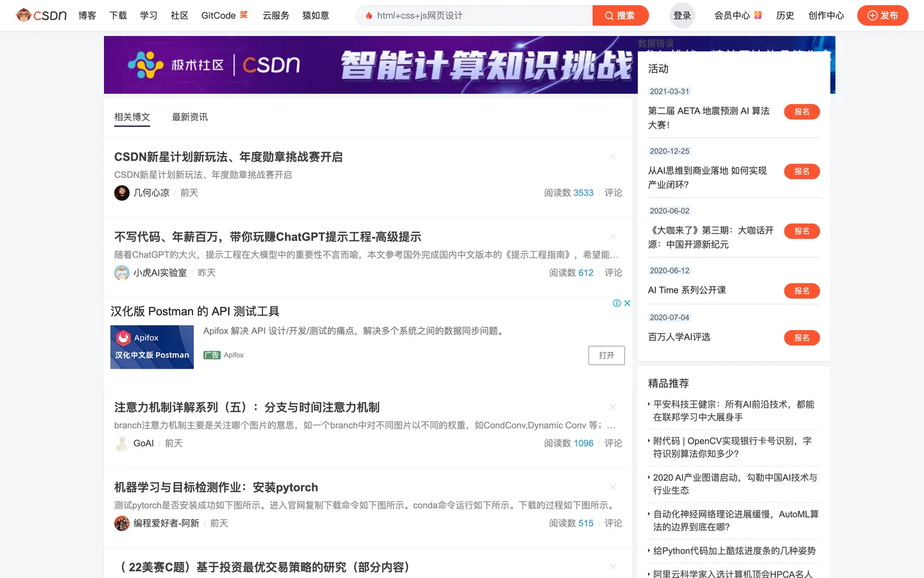
Task: Dismiss the ChatGPT提示工程 article with its X
Action: pyautogui.click(x=613, y=237)
